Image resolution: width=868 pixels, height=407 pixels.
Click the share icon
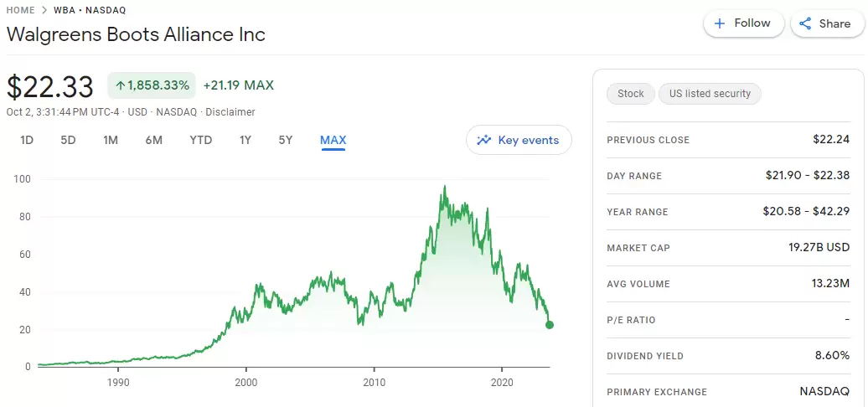coord(806,23)
